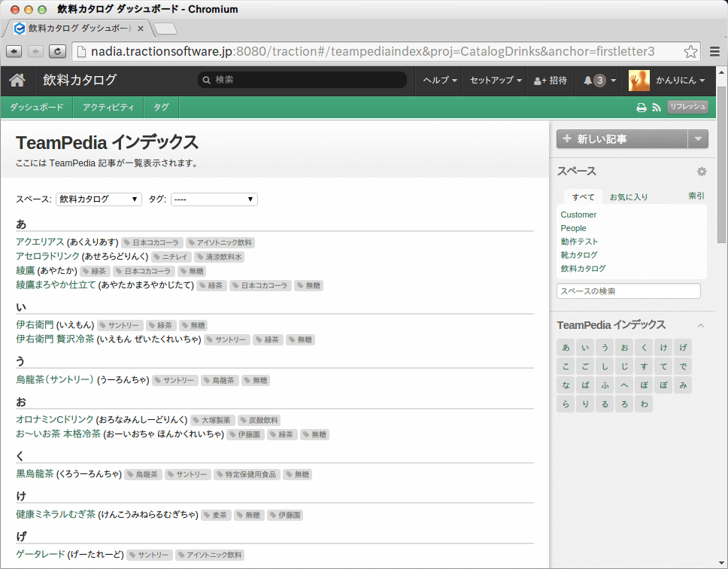The image size is (728, 569).
Task: Open the notifications bell with 3 alerts
Action: [x=599, y=81]
